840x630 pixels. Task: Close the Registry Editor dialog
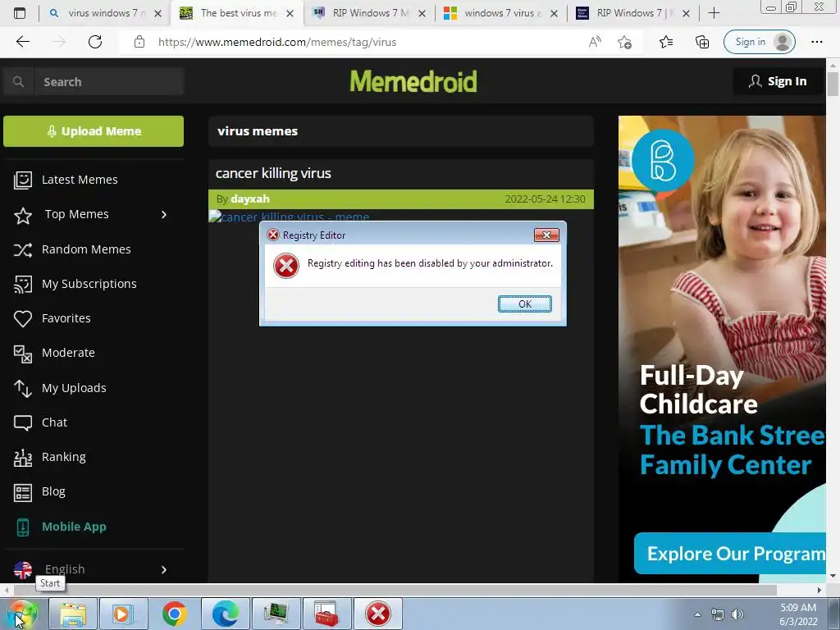[546, 235]
